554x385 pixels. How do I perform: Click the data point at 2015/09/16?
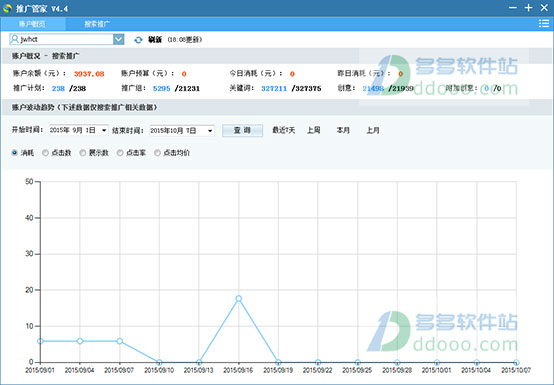coord(238,299)
